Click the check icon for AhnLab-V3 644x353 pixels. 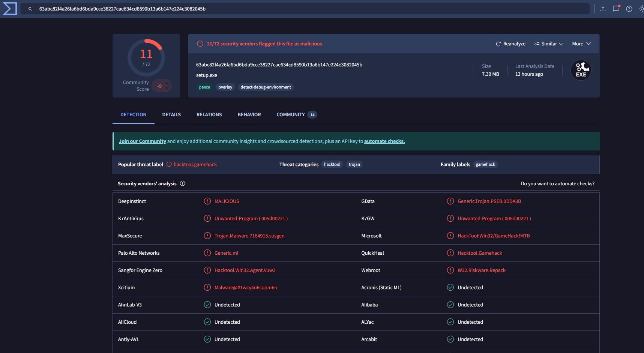207,305
